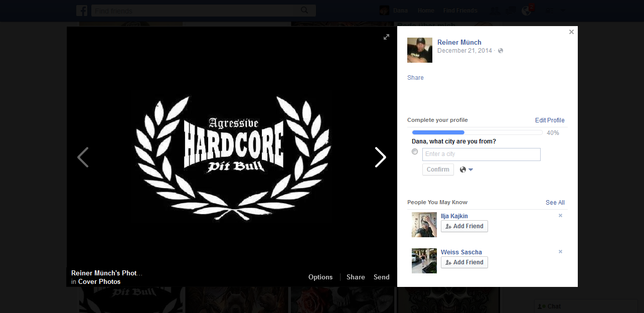Screen dimensions: 644x313
Task: Click the December 21, 2014 timestamp
Action: point(464,51)
